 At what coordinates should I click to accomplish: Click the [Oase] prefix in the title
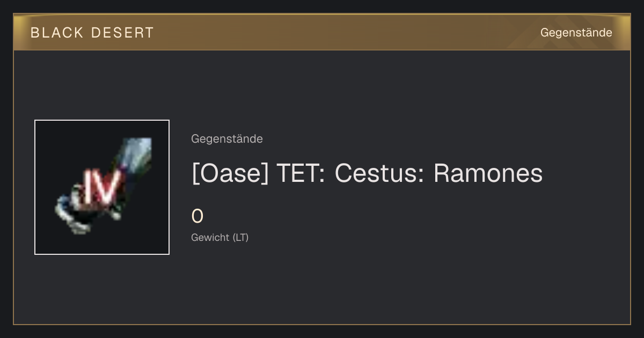(230, 173)
